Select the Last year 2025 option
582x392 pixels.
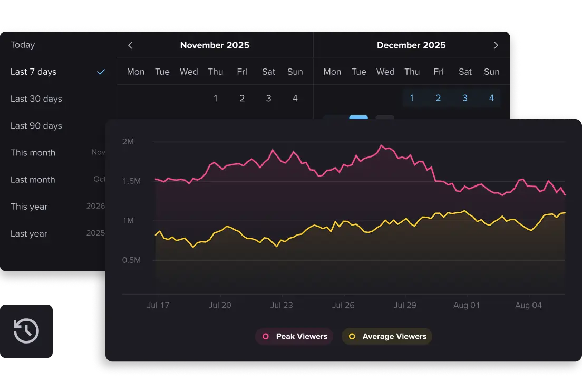click(29, 234)
